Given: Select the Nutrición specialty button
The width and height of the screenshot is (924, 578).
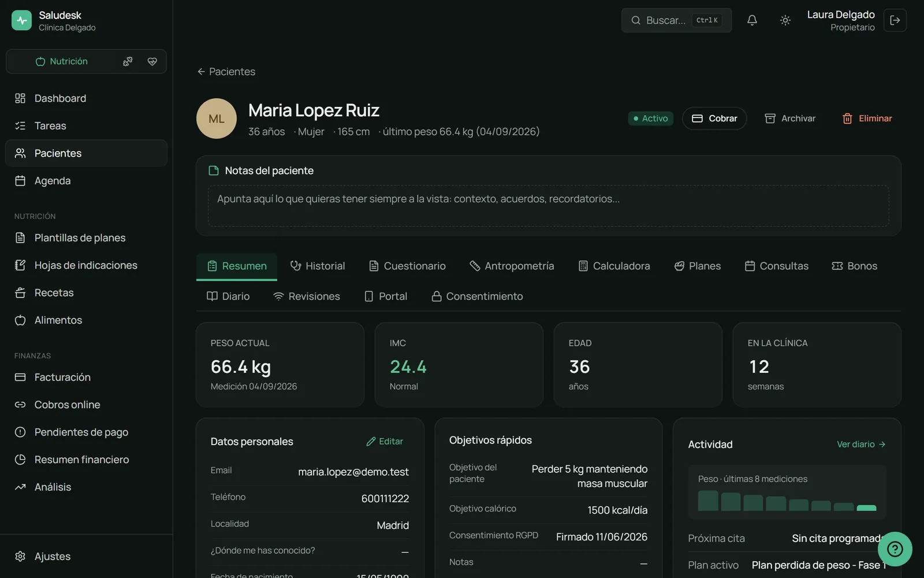Looking at the screenshot, I should click(x=62, y=61).
